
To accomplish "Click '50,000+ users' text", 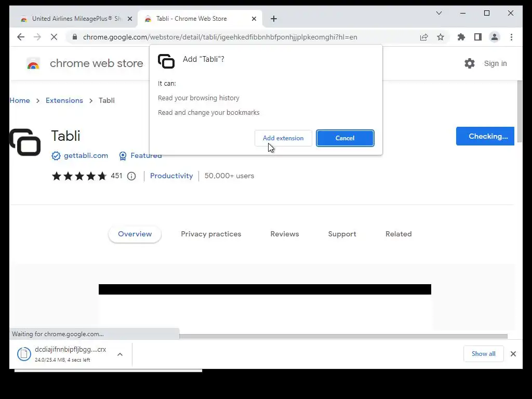I will 229,176.
